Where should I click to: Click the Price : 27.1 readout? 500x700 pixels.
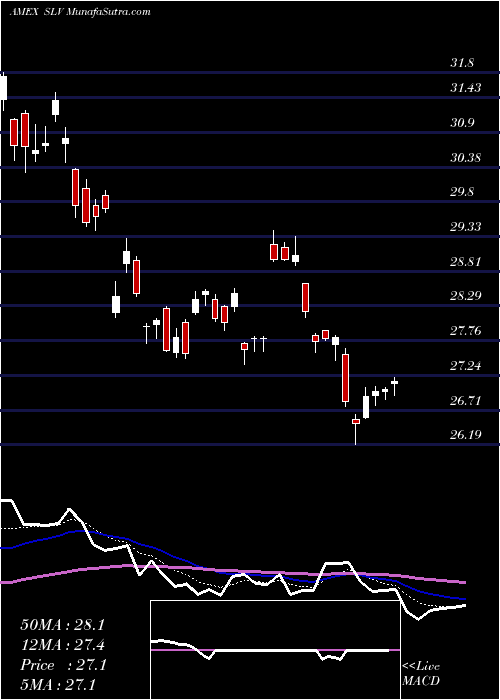pyautogui.click(x=62, y=665)
